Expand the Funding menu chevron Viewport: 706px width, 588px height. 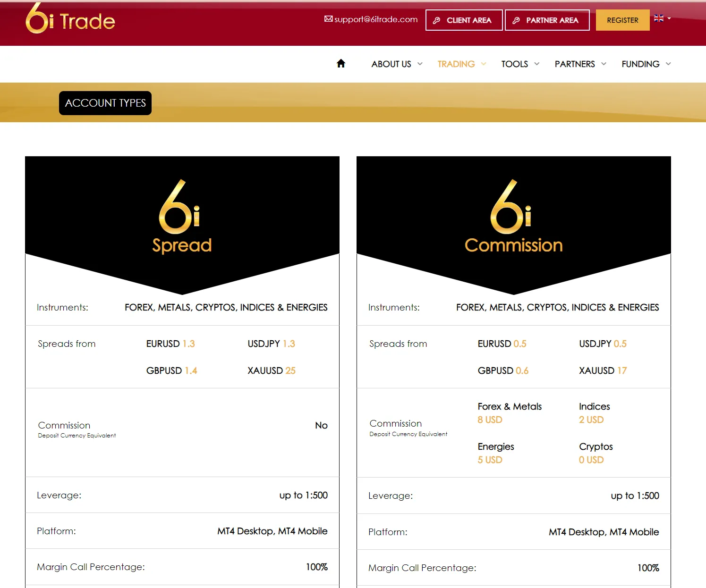tap(668, 64)
